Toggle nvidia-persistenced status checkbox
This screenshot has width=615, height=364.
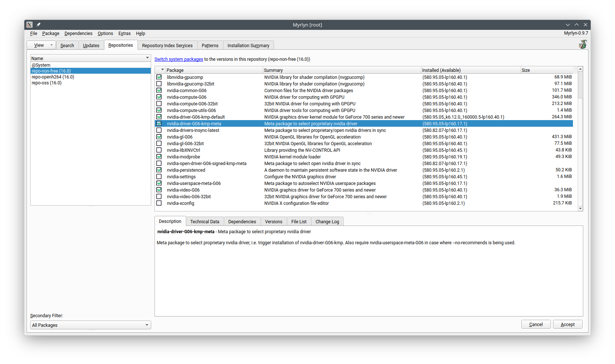pyautogui.click(x=159, y=170)
